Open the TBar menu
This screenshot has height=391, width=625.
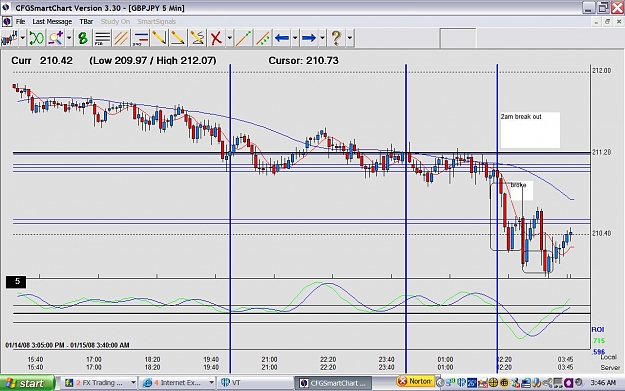86,22
